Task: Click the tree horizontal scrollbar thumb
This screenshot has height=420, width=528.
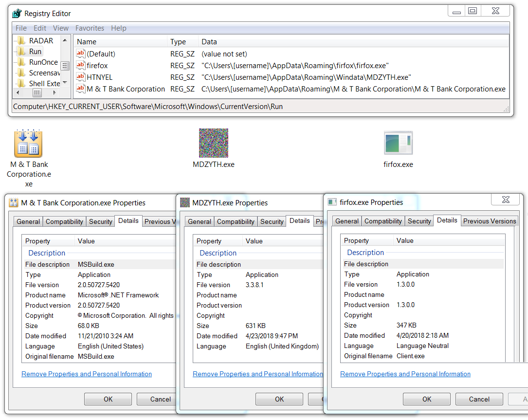Action: [37, 92]
